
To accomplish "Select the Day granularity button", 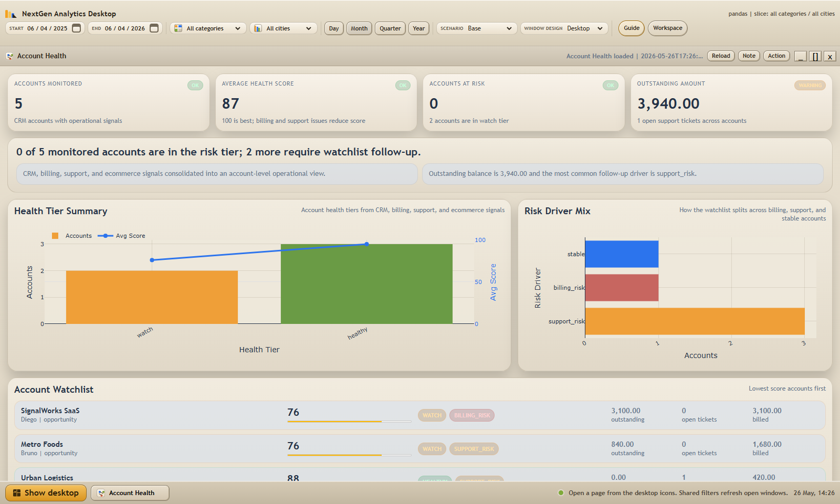I will pos(334,28).
